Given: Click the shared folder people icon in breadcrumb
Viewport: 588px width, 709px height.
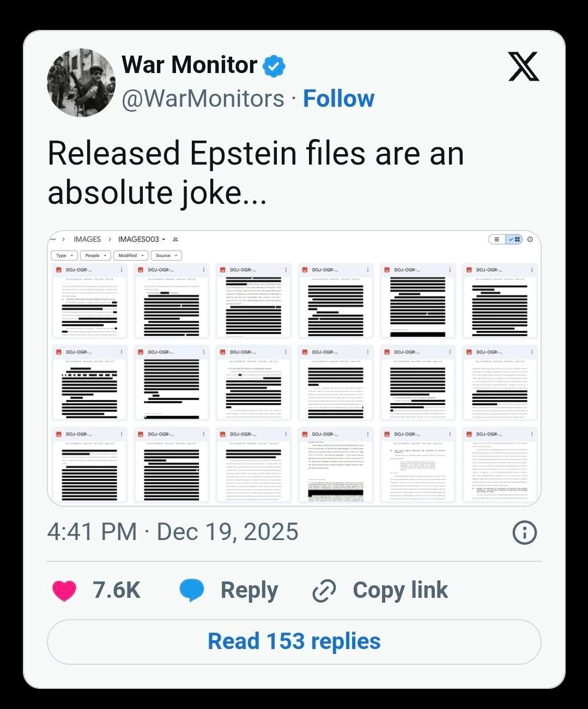Looking at the screenshot, I should click(175, 239).
